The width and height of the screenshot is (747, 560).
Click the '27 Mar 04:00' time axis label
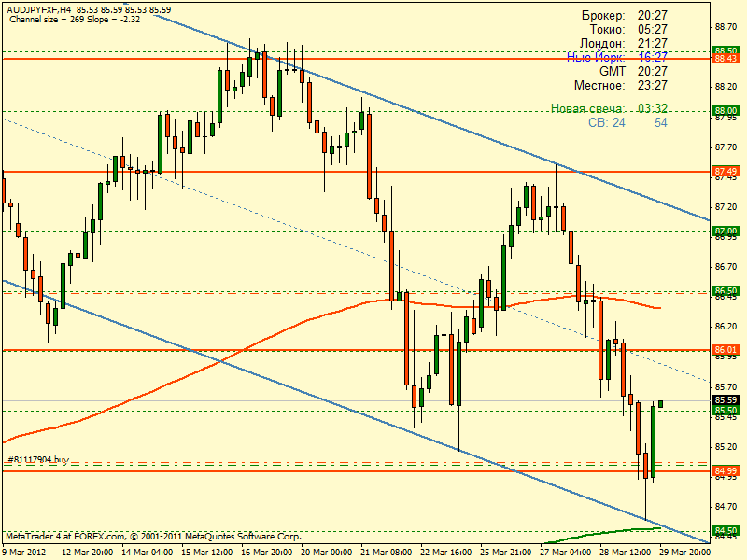click(567, 553)
